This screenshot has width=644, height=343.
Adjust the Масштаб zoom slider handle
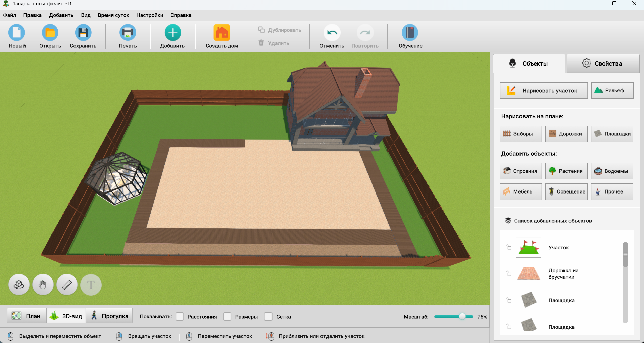(x=462, y=317)
